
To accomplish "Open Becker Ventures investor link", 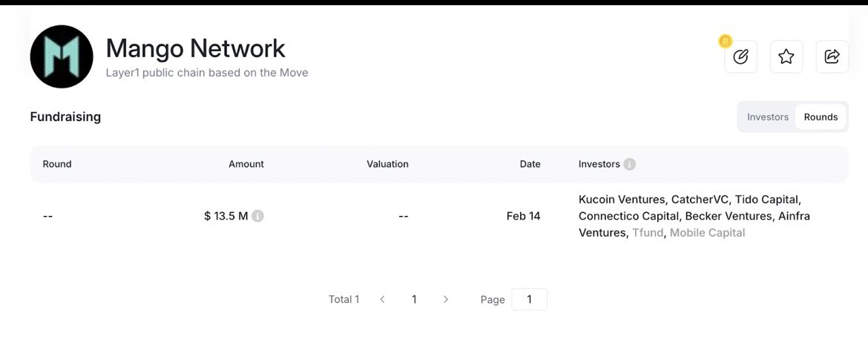I will [729, 215].
